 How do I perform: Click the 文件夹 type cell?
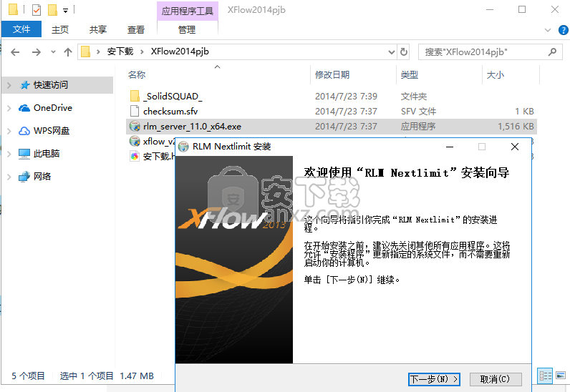point(414,97)
